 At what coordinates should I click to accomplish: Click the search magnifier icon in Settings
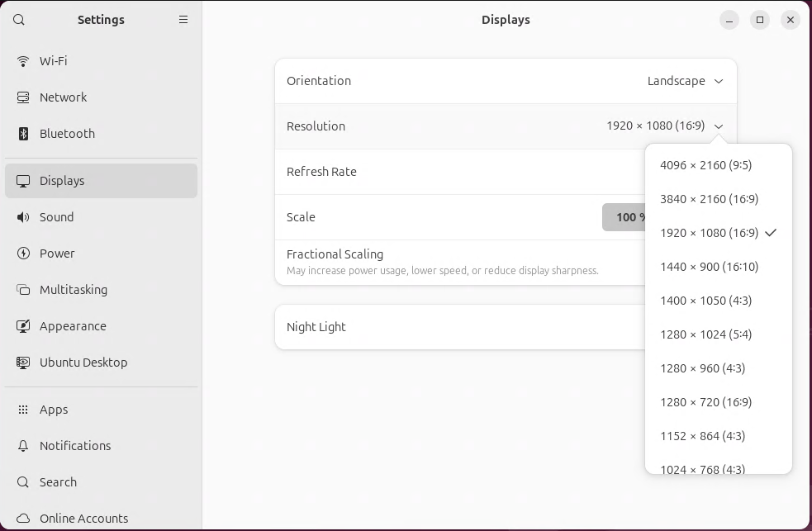[x=20, y=20]
